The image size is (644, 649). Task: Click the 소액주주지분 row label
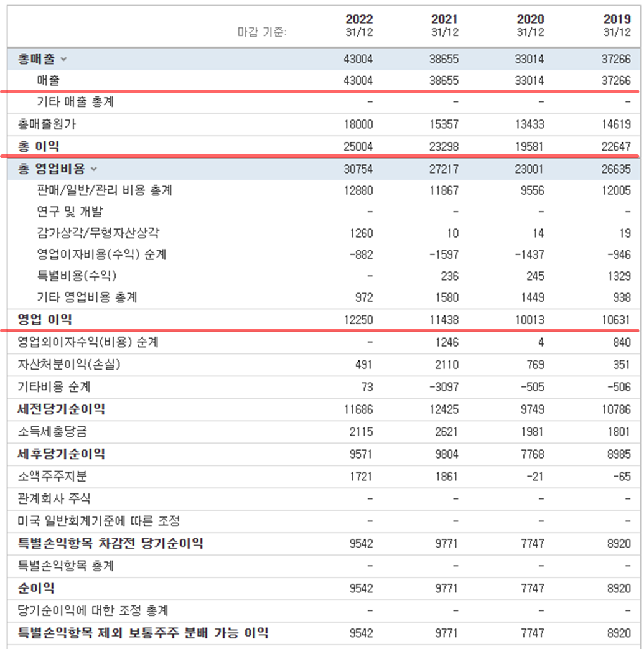point(52,477)
